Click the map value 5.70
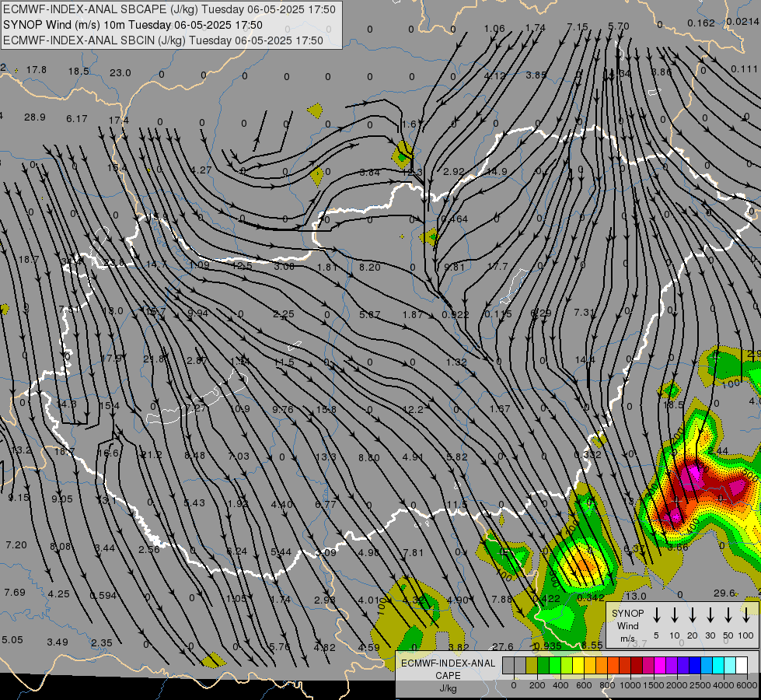This screenshot has width=761, height=700. [618, 26]
